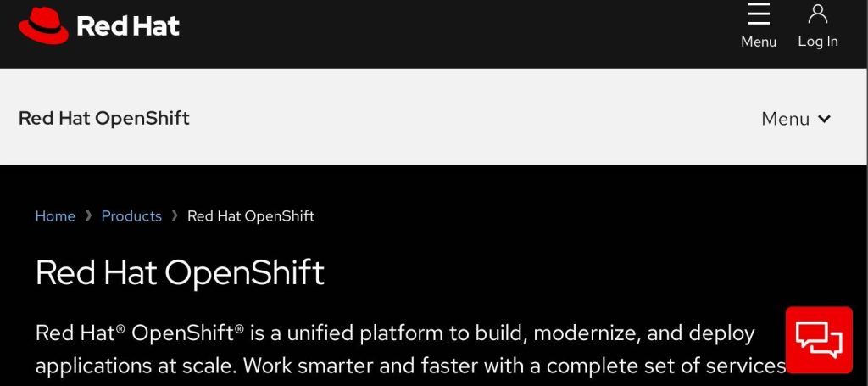This screenshot has height=386, width=868.
Task: Click empty area of the gray OpenShift bar
Action: (475, 118)
